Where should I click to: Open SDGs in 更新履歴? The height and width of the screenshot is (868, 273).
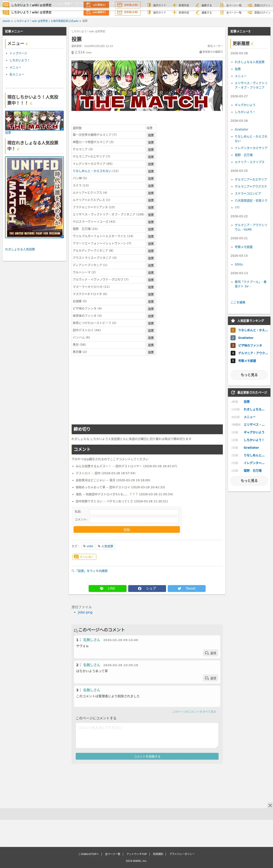coord(239,265)
